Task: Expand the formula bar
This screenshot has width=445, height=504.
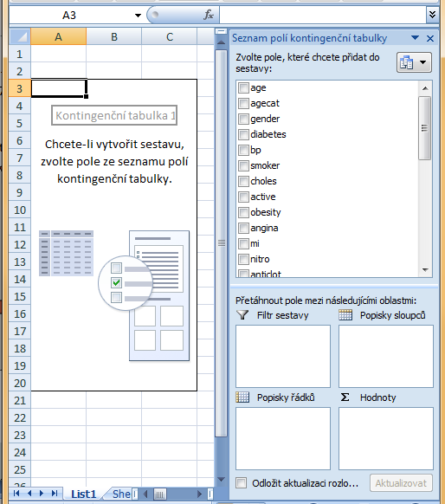Action: pyautogui.click(x=433, y=15)
